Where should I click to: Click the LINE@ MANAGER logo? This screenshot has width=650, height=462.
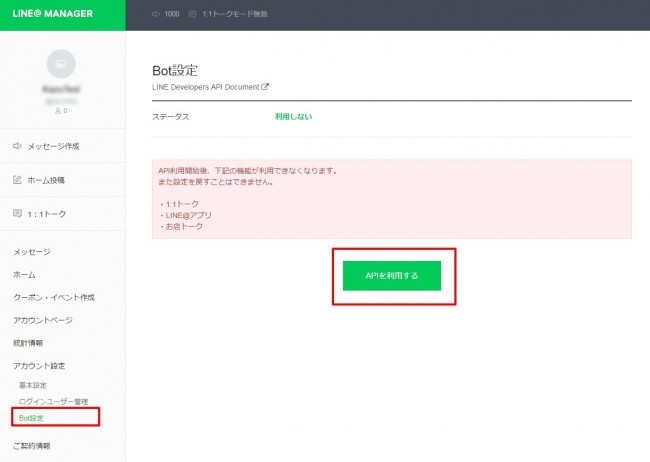53,14
